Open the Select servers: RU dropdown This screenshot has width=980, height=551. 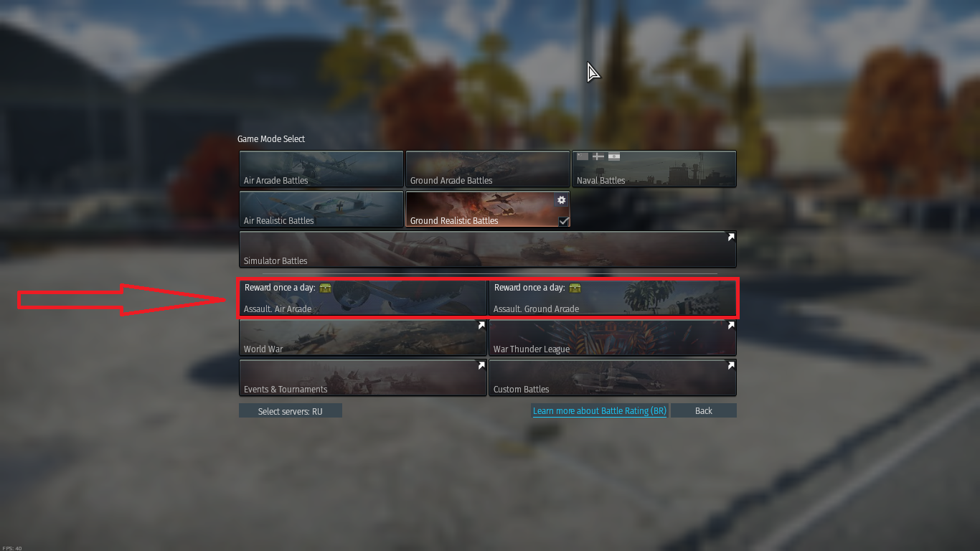coord(291,411)
